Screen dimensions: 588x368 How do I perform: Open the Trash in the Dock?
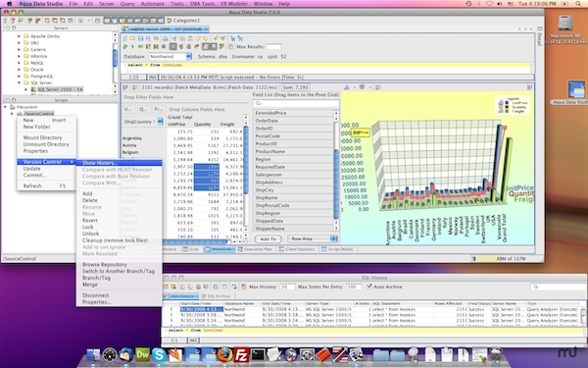coord(496,354)
